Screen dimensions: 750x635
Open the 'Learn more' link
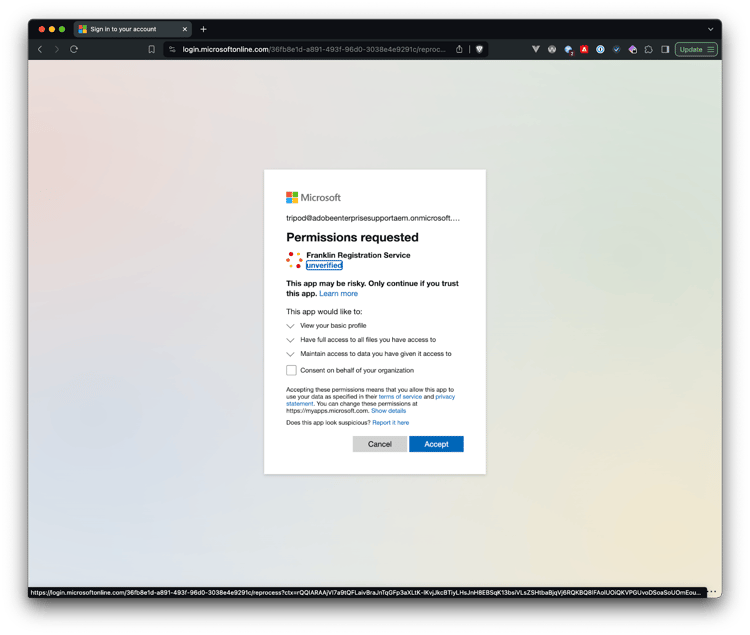pos(339,294)
